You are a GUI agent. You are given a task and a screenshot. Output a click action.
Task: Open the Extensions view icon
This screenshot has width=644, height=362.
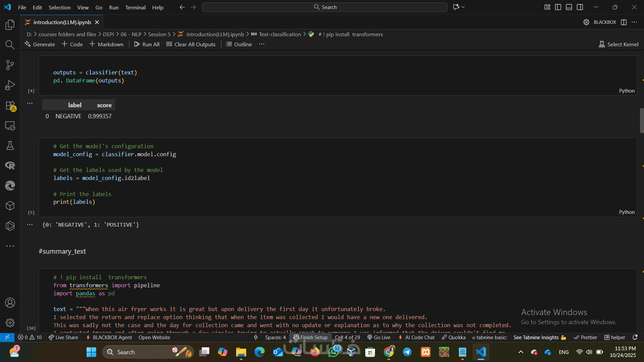pyautogui.click(x=10, y=106)
